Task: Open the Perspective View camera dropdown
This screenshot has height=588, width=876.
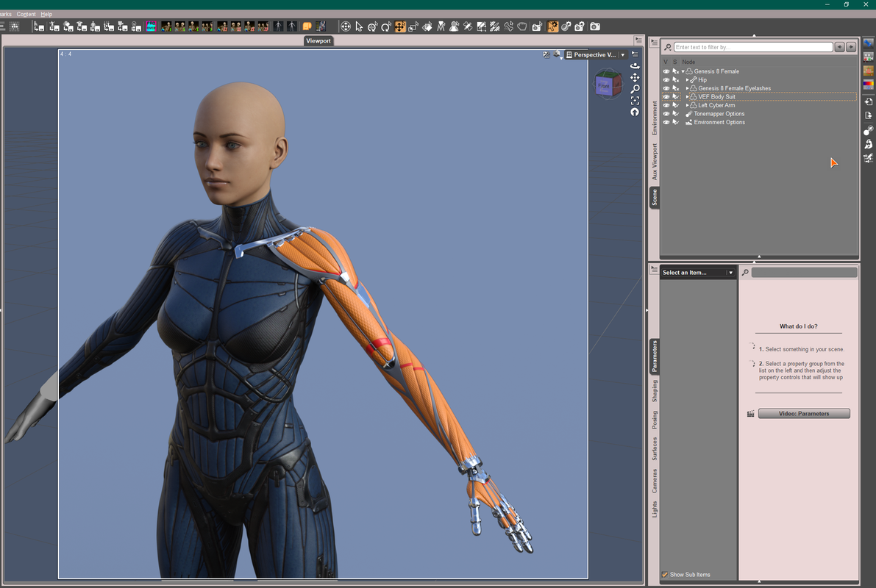Action: 622,55
